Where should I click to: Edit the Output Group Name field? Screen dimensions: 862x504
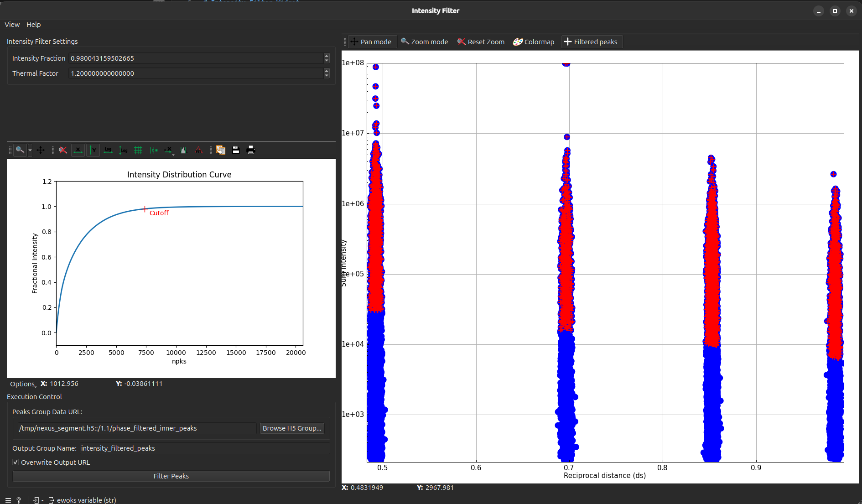pyautogui.click(x=204, y=448)
